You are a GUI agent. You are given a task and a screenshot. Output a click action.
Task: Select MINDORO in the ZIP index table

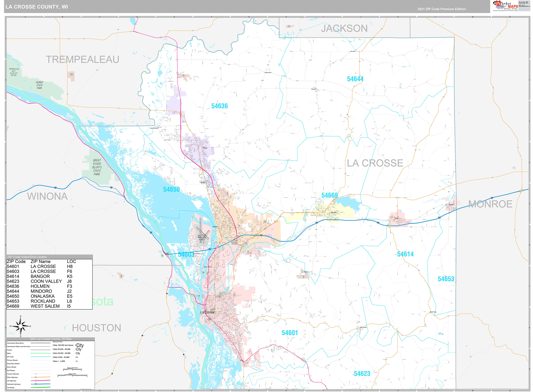coord(41,291)
